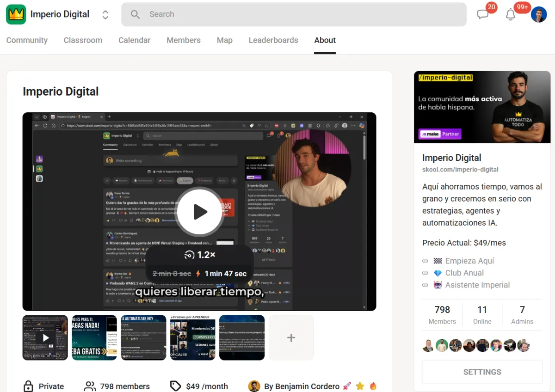
Task: Switch to the Classroom tab
Action: [x=83, y=40]
